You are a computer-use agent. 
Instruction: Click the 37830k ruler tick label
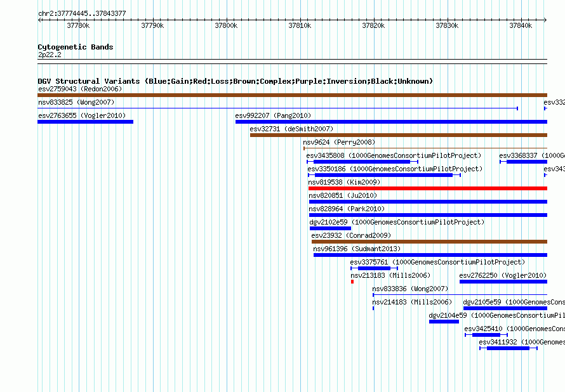click(447, 25)
